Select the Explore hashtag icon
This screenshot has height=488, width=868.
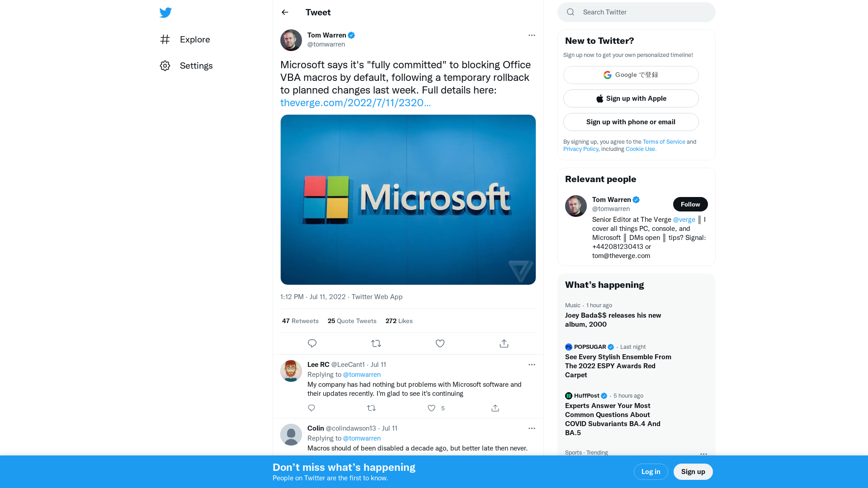pyautogui.click(x=165, y=39)
